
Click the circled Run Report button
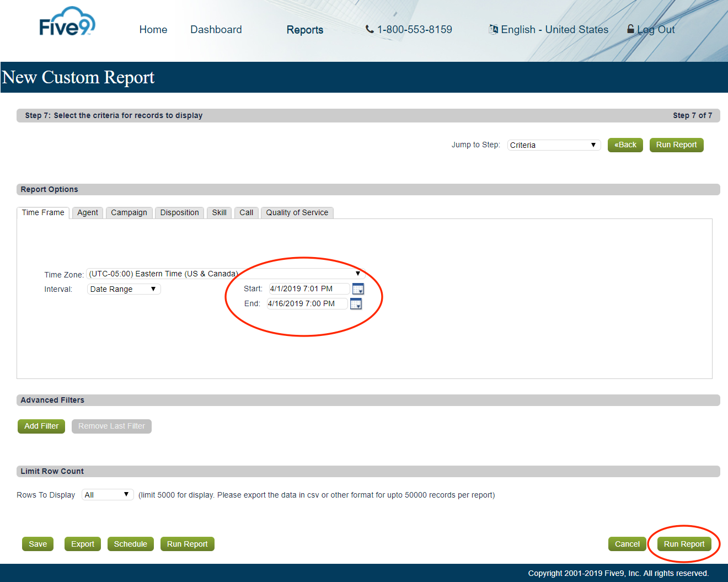tap(684, 544)
